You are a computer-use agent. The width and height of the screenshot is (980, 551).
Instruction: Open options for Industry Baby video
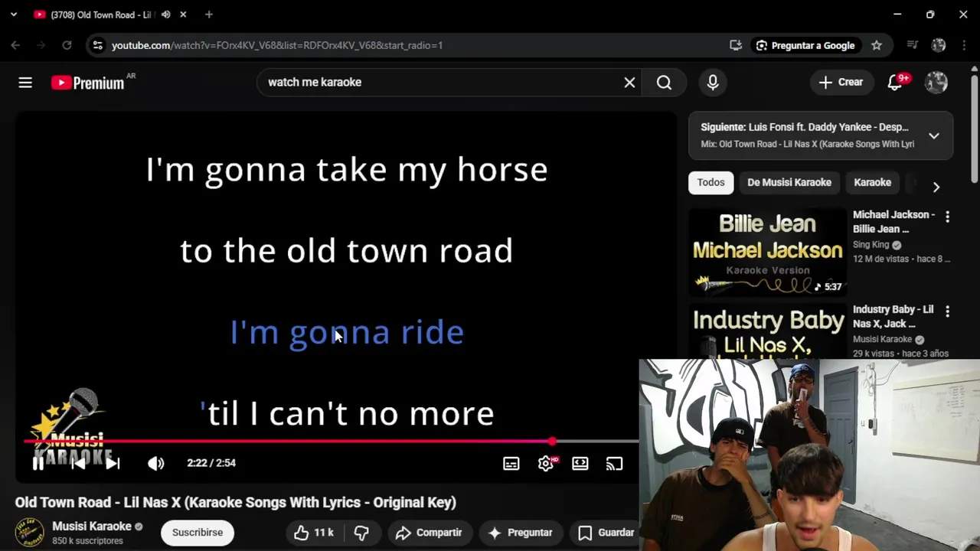tap(947, 312)
